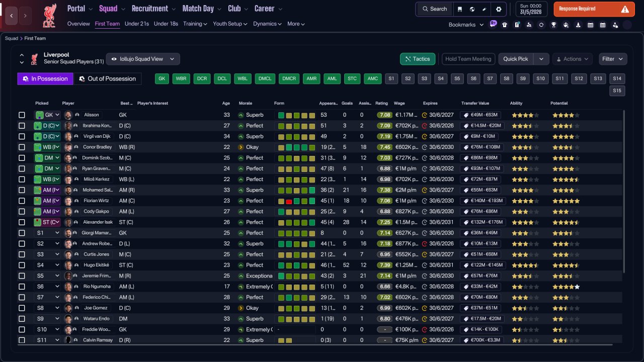This screenshot has height=362, width=644.
Task: Click the shirt icon in the shortcut bar
Action: point(505,25)
